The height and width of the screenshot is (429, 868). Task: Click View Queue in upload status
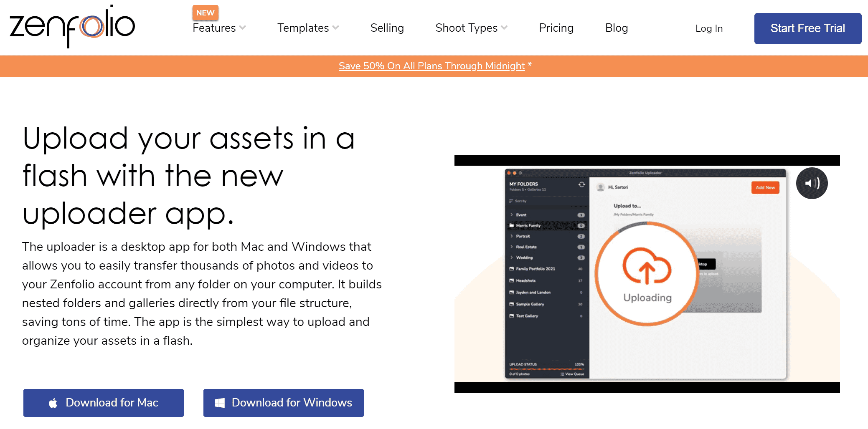click(x=572, y=374)
